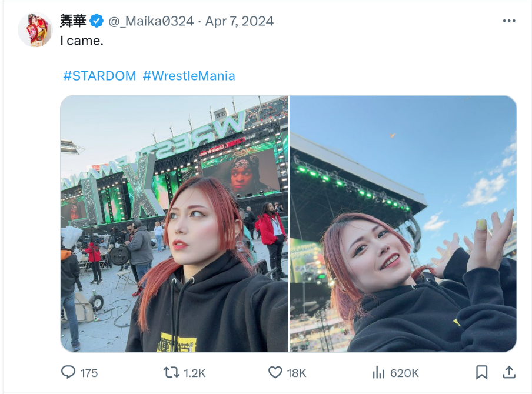
Task: Open the three-dot more options menu
Action: (x=509, y=21)
